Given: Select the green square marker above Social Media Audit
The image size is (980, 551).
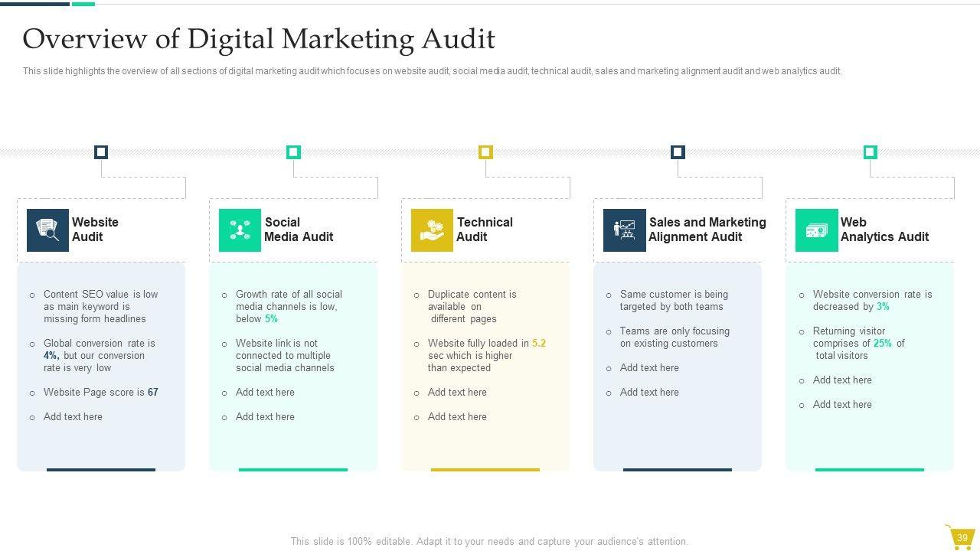Looking at the screenshot, I should [x=293, y=152].
